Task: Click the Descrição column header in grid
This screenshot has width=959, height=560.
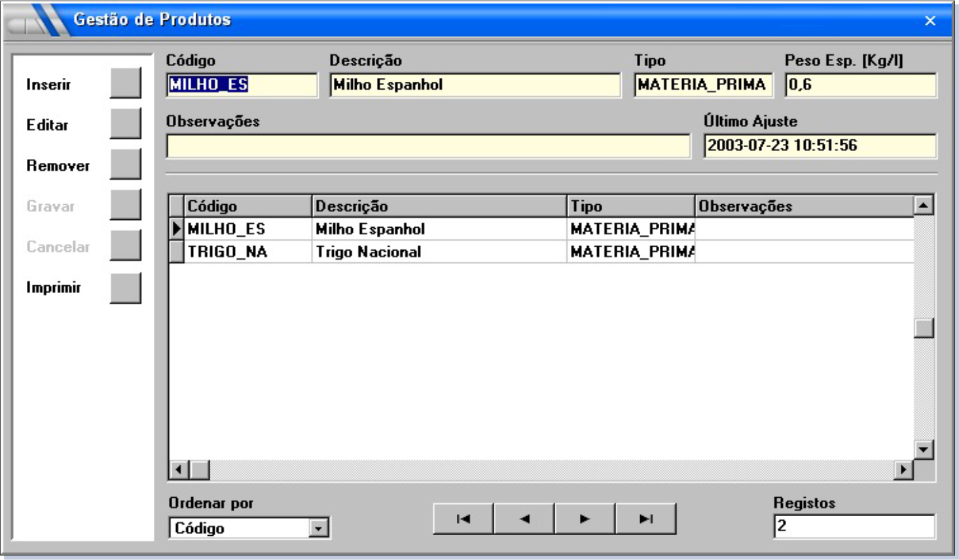Action: point(439,206)
